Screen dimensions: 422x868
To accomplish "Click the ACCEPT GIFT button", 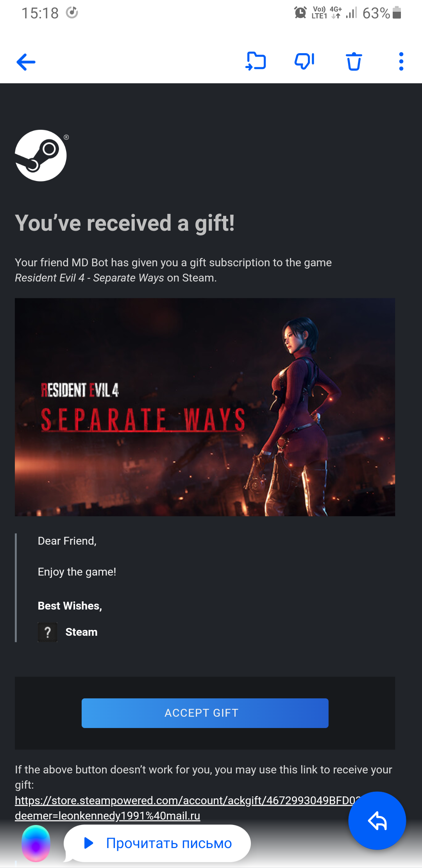I will pyautogui.click(x=205, y=713).
